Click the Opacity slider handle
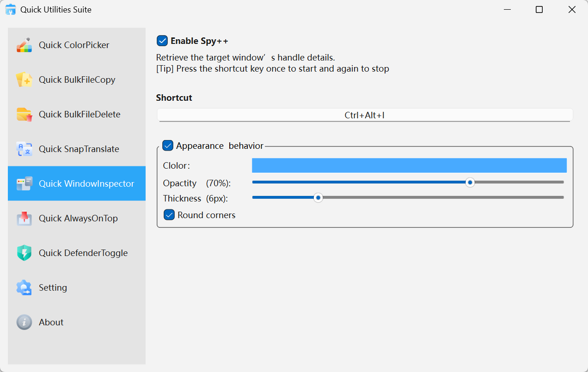Image resolution: width=588 pixels, height=372 pixels. [x=470, y=183]
